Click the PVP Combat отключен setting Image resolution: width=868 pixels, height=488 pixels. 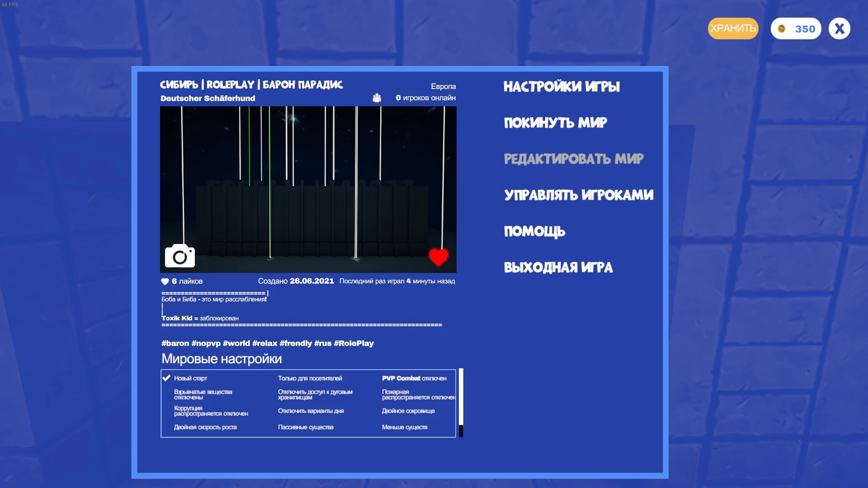tap(414, 378)
